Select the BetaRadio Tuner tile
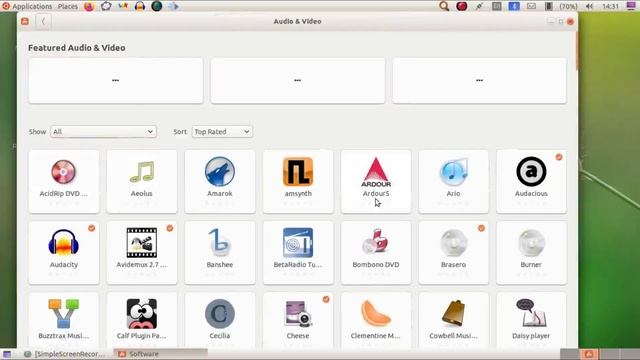The image size is (640, 360). pos(298,253)
